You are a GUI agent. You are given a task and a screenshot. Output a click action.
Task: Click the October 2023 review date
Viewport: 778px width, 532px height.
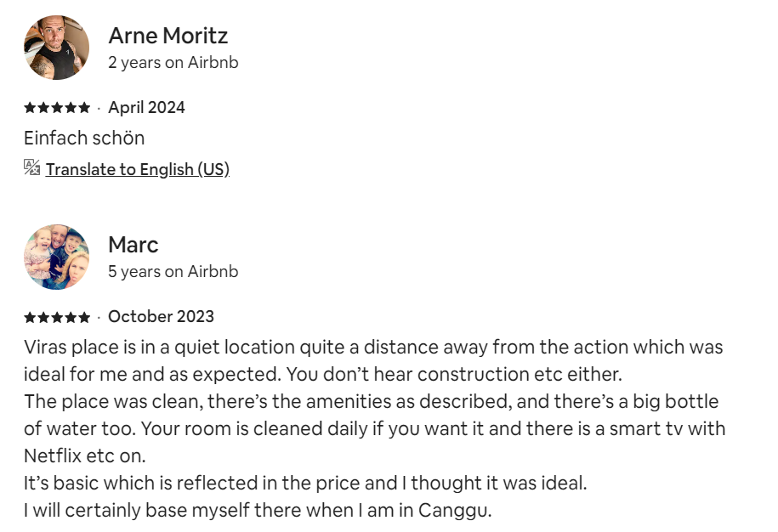pyautogui.click(x=161, y=316)
